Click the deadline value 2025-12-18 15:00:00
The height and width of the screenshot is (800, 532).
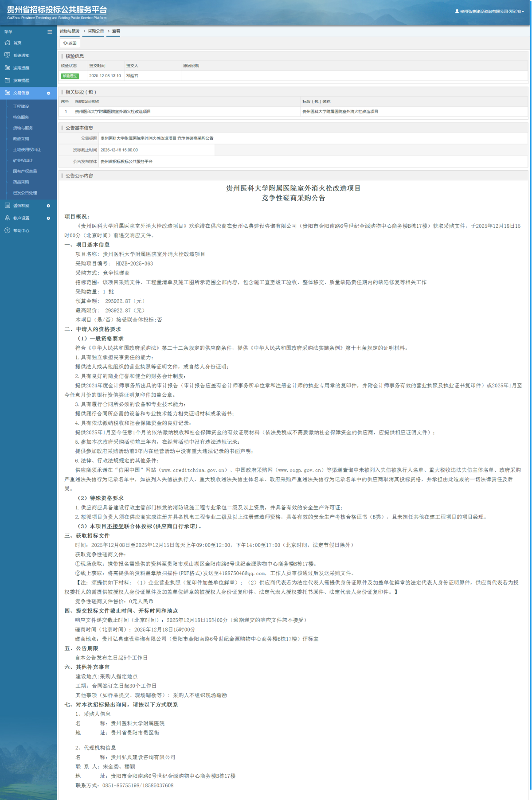tap(119, 150)
